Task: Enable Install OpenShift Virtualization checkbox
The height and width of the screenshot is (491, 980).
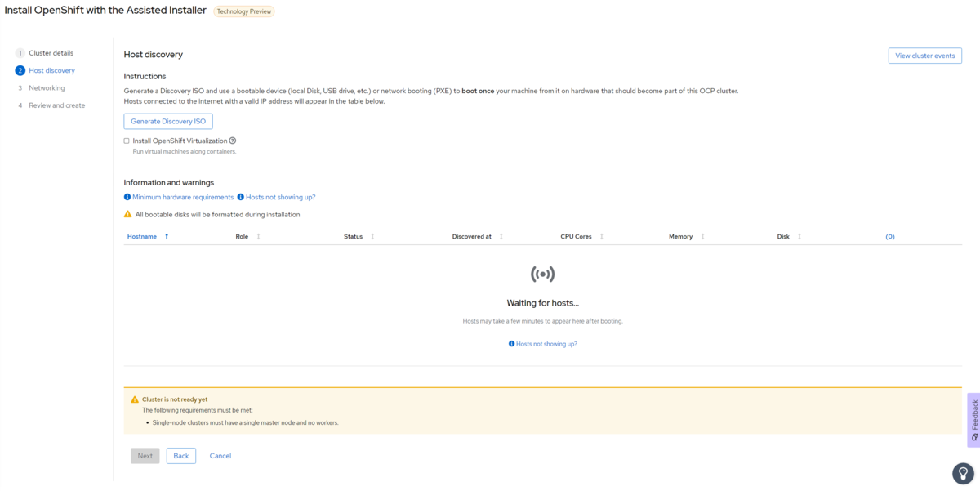Action: [127, 141]
